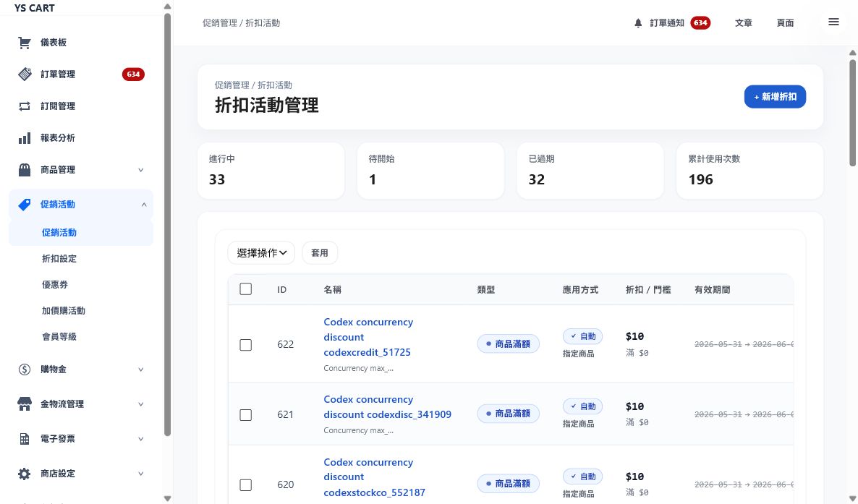Image resolution: width=858 pixels, height=504 pixels.
Task: Click the 自動 badge in row 621
Action: pos(583,406)
